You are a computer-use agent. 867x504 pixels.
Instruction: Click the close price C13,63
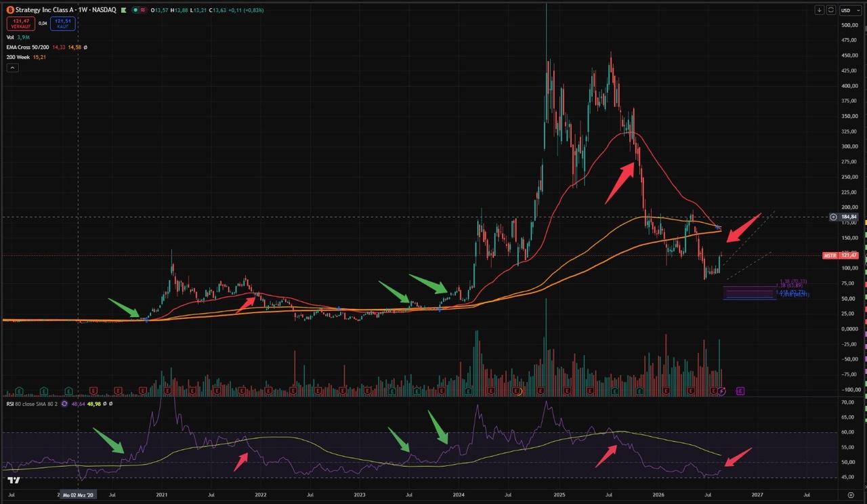coord(218,10)
